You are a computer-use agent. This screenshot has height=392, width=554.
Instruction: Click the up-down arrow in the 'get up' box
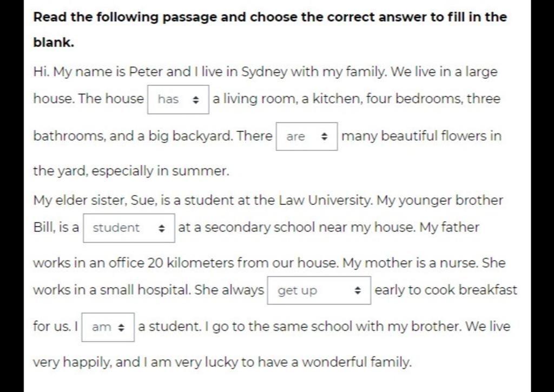point(357,291)
